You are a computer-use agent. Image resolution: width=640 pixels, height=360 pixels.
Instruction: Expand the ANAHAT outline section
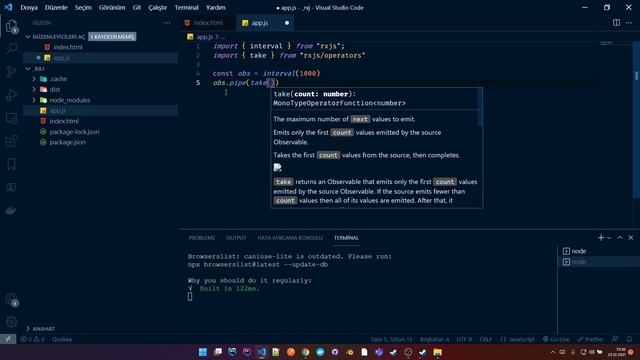coord(28,329)
